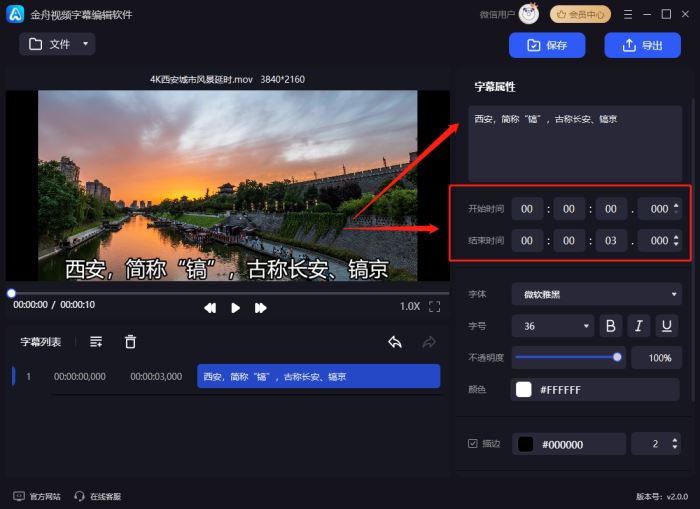Open 在线客服 online support
This screenshot has width=700, height=509.
click(98, 496)
